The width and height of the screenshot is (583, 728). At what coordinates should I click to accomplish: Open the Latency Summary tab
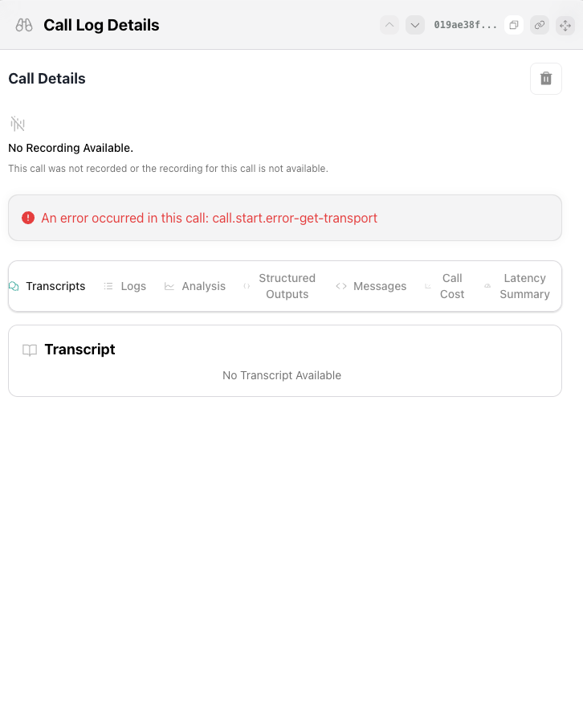(517, 286)
